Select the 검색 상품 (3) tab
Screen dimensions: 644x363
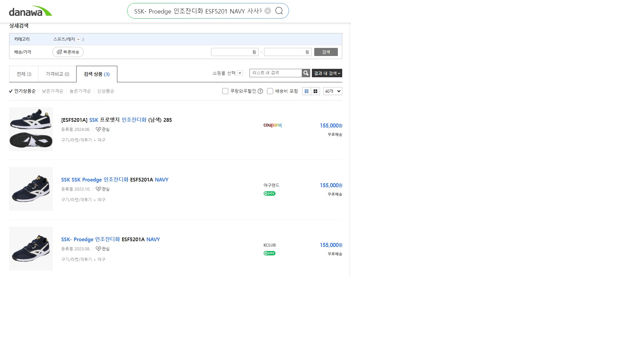coord(97,74)
